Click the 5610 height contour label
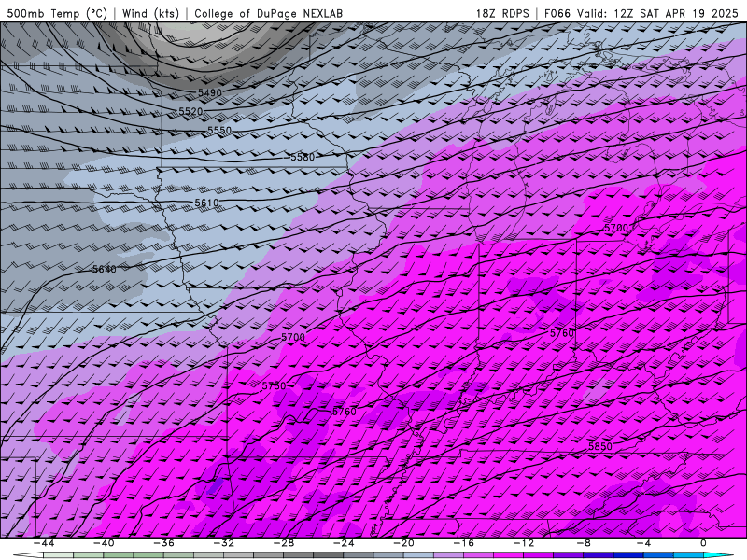The image size is (747, 560). 206,203
